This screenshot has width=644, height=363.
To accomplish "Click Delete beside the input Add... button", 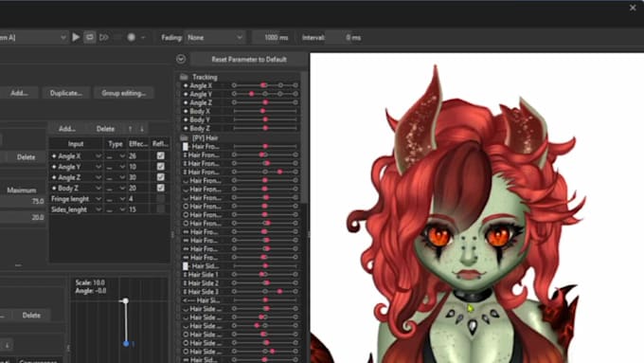I will pyautogui.click(x=105, y=129).
